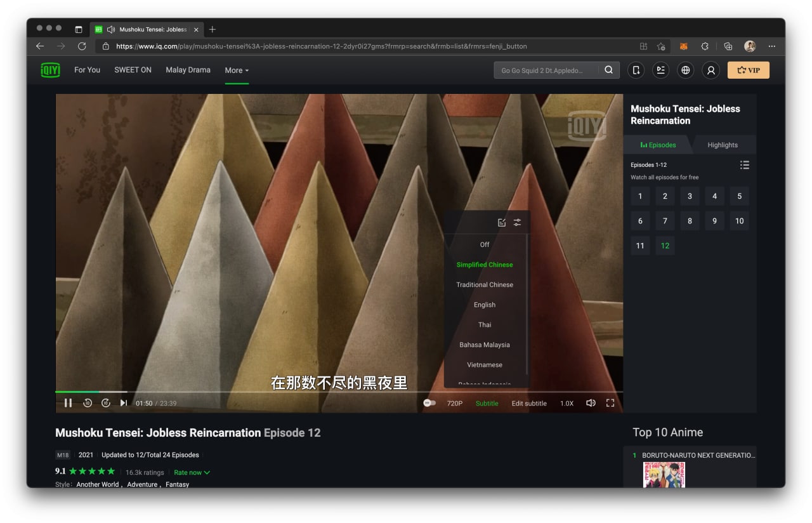
Task: Select Thai subtitles
Action: pyautogui.click(x=485, y=324)
